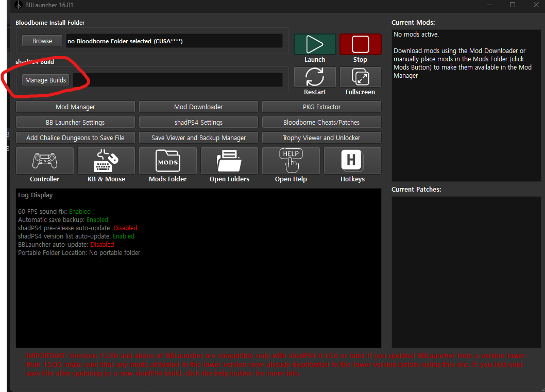
Task: Open Save Viewer and Backup Manager
Action: [x=198, y=138]
